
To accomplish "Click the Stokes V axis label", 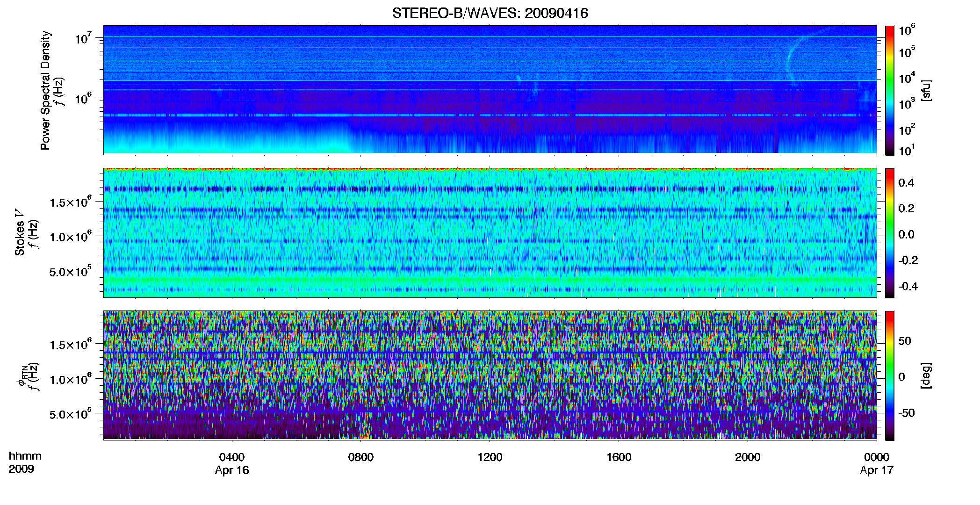I will pyautogui.click(x=20, y=232).
